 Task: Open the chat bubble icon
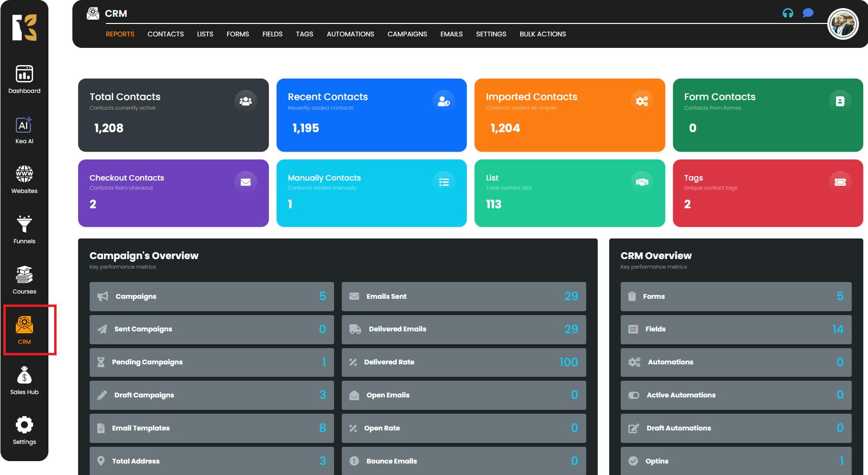click(x=808, y=13)
